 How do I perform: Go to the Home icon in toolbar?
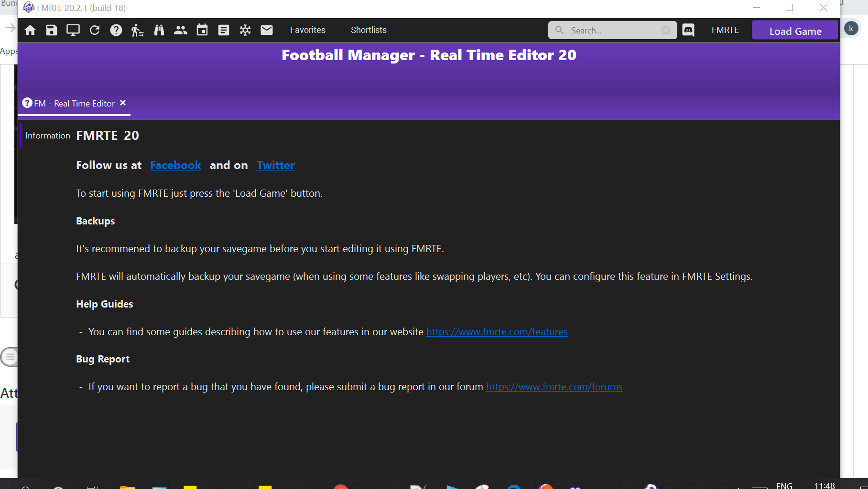pyautogui.click(x=30, y=30)
